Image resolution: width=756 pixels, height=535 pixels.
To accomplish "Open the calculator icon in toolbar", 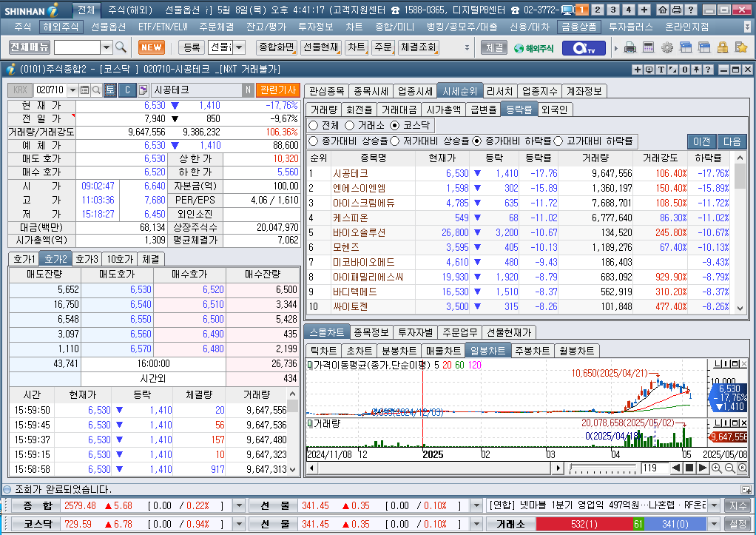I will click(x=649, y=47).
